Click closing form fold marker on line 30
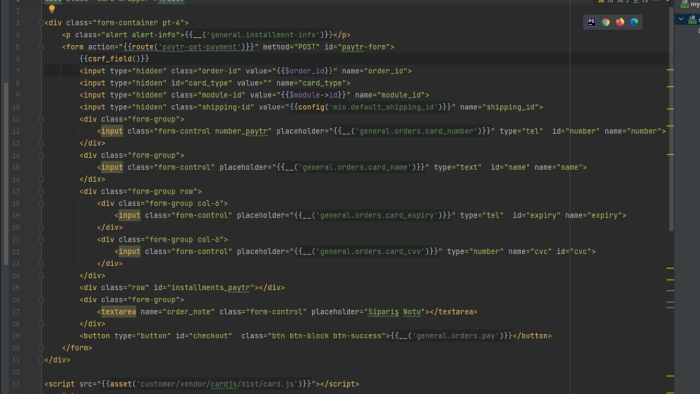700x394 pixels. point(41,348)
